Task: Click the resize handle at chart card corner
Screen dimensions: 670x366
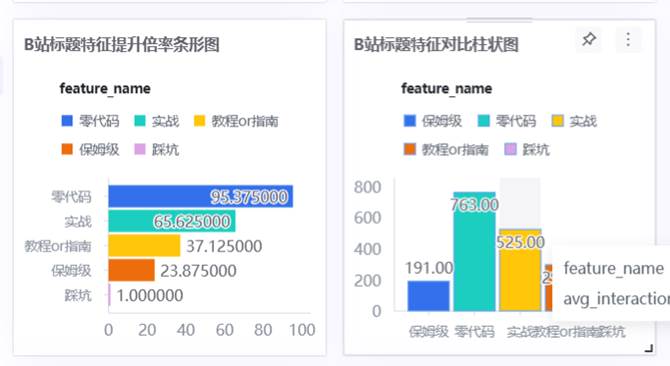Action: pos(649,348)
